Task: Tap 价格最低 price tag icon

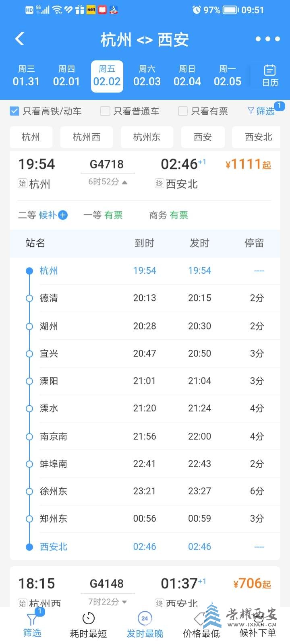Action: (201, 619)
